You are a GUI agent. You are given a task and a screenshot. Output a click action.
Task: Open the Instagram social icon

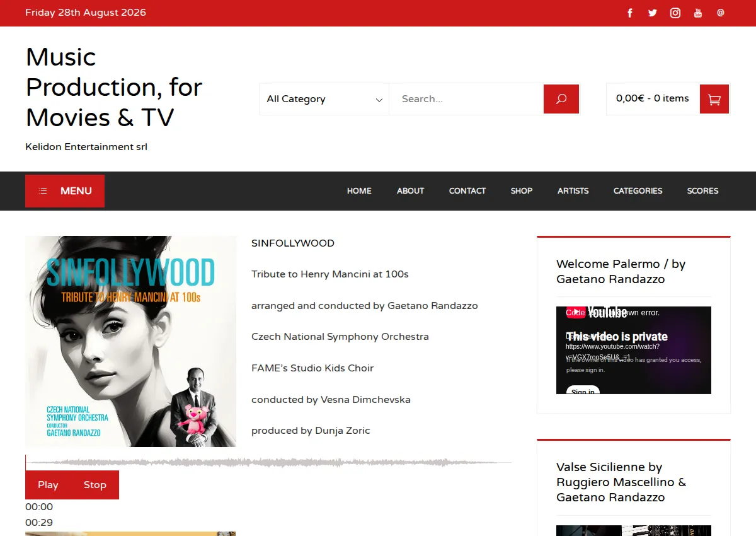tap(675, 13)
